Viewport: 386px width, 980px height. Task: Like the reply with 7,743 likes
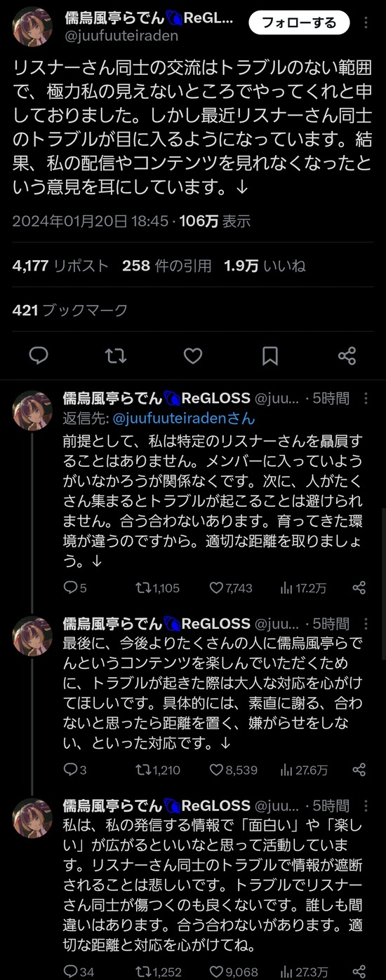[231, 587]
